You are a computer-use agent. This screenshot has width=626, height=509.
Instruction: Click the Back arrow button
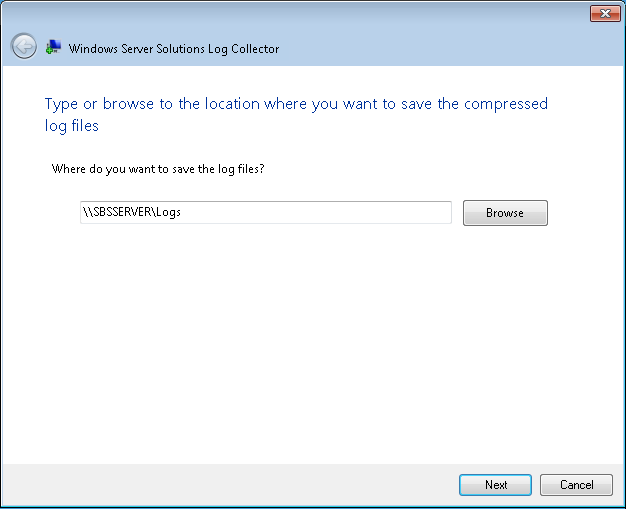coord(23,46)
